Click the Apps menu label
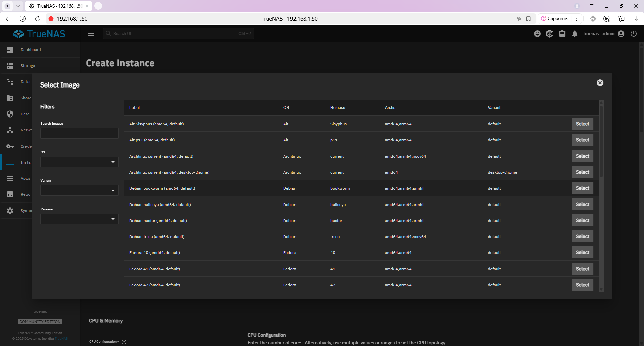The width and height of the screenshot is (644, 346). (25, 178)
